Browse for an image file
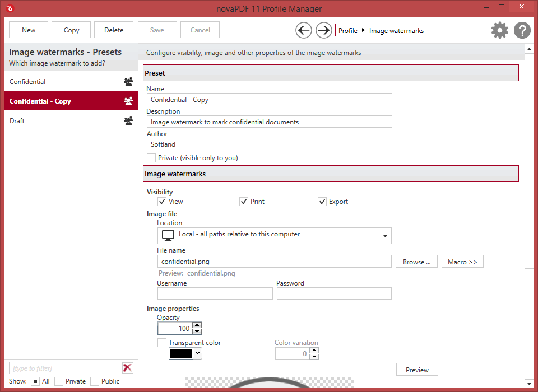The width and height of the screenshot is (538, 392). (x=416, y=262)
